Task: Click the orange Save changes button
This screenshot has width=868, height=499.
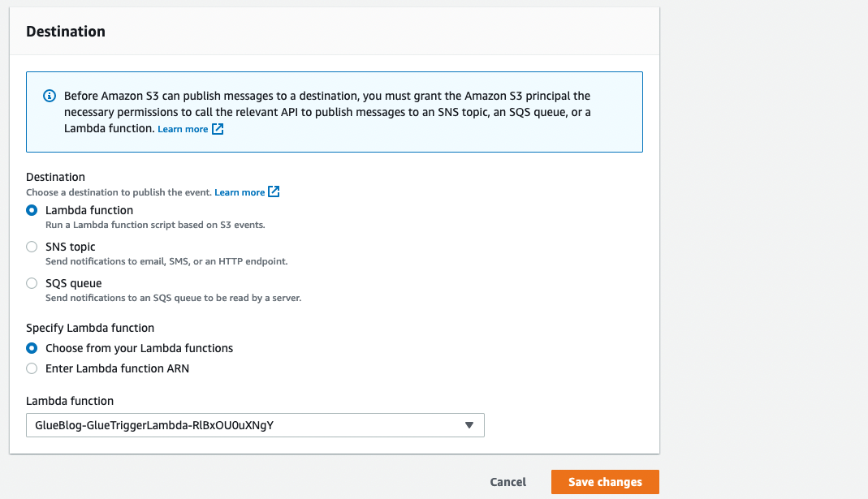Action: (605, 482)
